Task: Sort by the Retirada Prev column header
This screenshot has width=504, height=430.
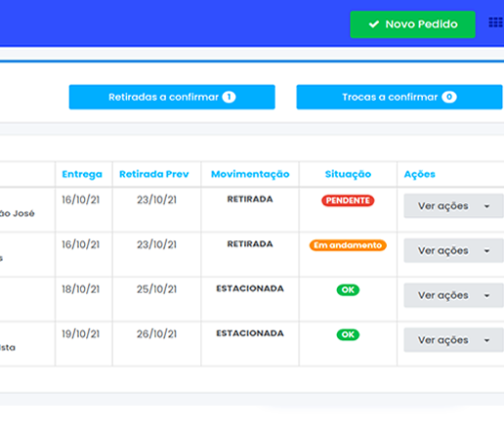Action: click(x=154, y=174)
